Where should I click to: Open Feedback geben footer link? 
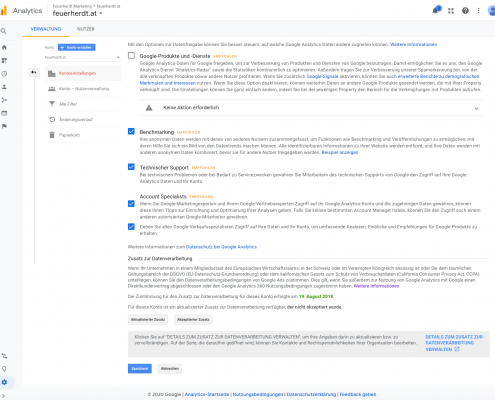click(x=358, y=394)
